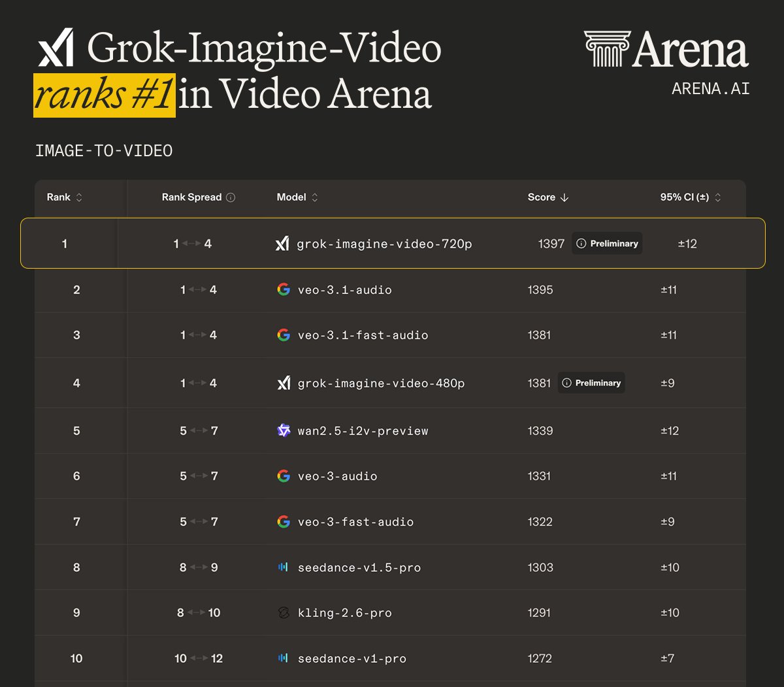Click the IMAGE-TO-VIDEO category label
784x687 pixels.
104,151
